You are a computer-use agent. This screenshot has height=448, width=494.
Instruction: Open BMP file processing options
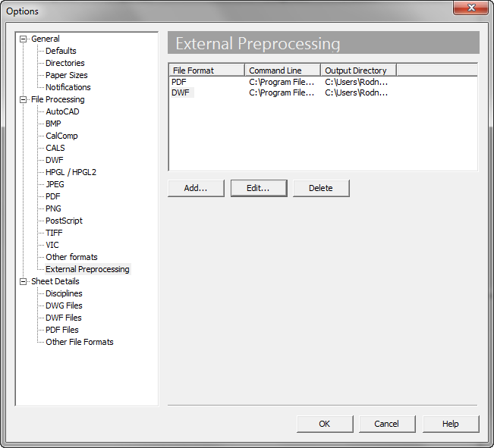coord(53,124)
